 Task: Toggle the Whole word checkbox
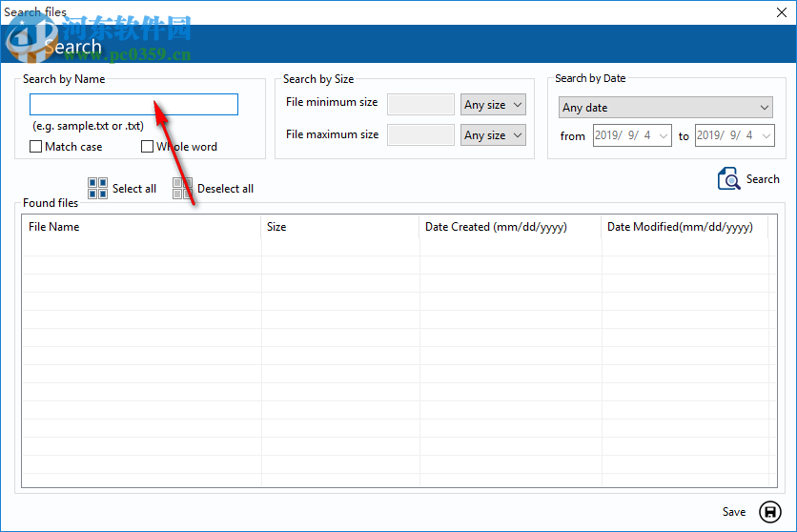pyautogui.click(x=147, y=146)
